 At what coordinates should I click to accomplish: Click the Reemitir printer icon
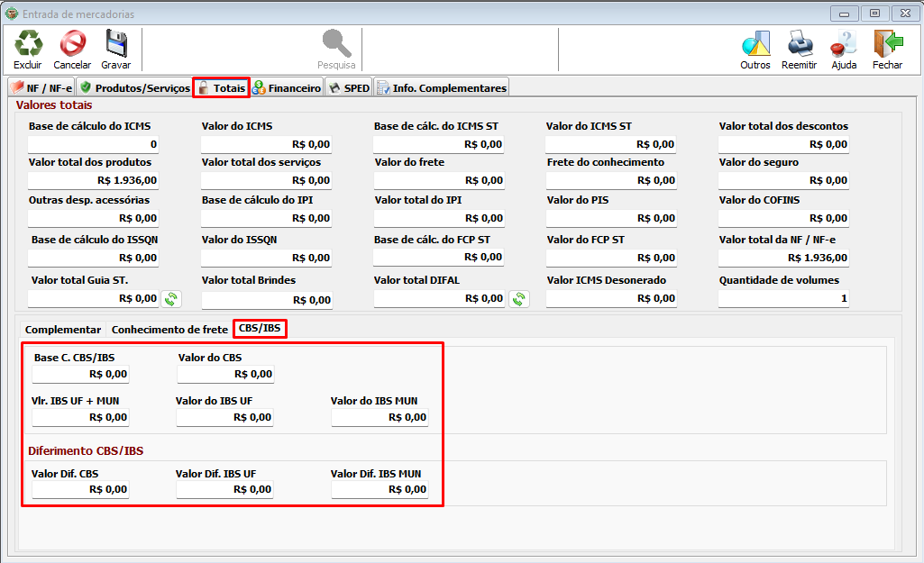pos(799,44)
